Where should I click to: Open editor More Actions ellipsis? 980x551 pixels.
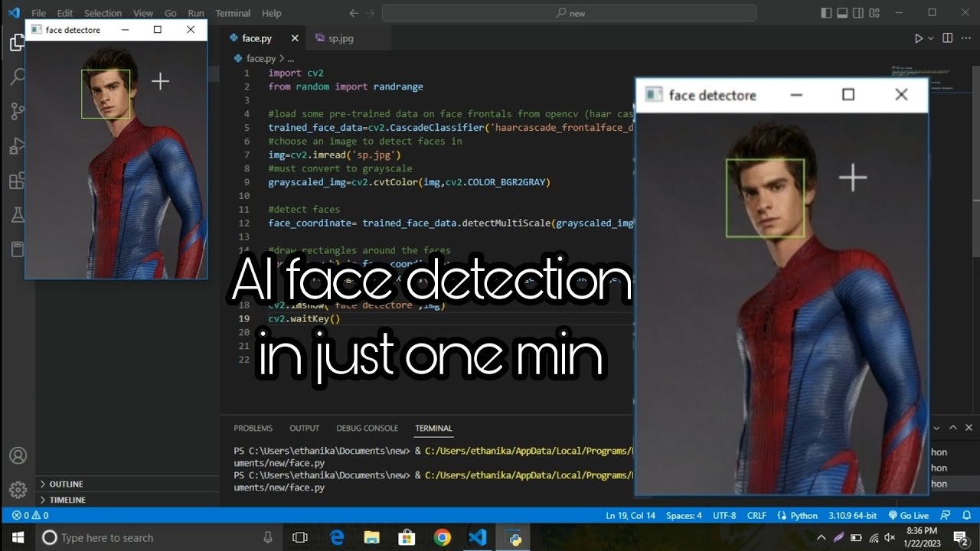point(965,38)
